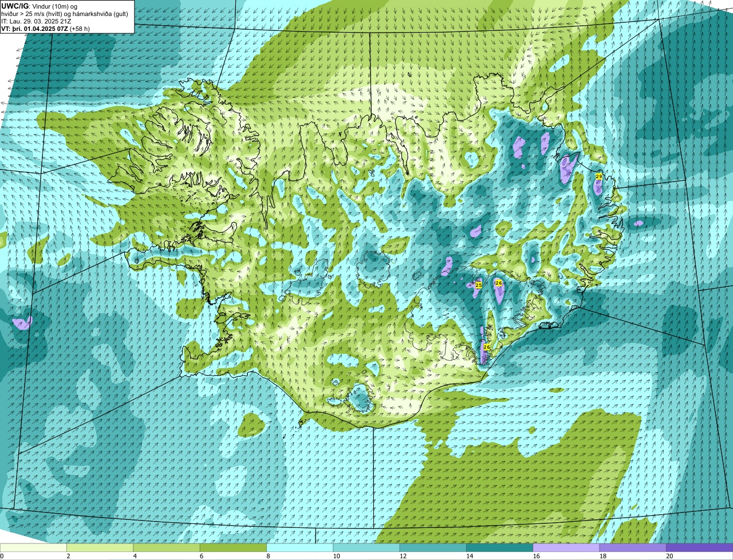733x560 pixels.
Task: Pick the 4–6 m/s legend color band
Action: (167, 547)
